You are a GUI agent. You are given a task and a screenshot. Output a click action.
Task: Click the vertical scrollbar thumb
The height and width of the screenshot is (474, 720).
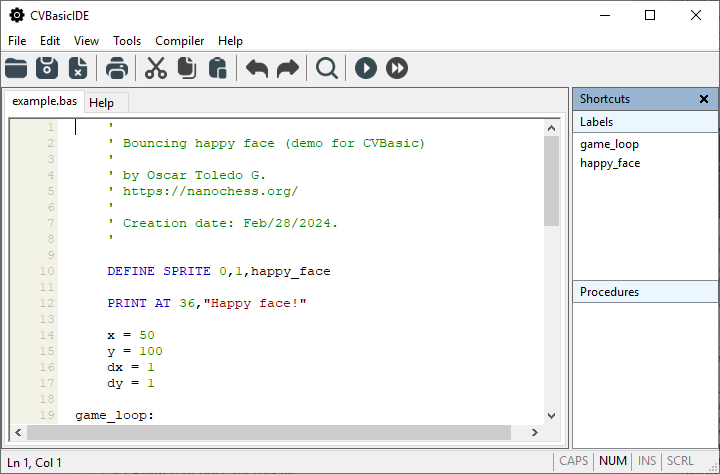click(x=551, y=181)
